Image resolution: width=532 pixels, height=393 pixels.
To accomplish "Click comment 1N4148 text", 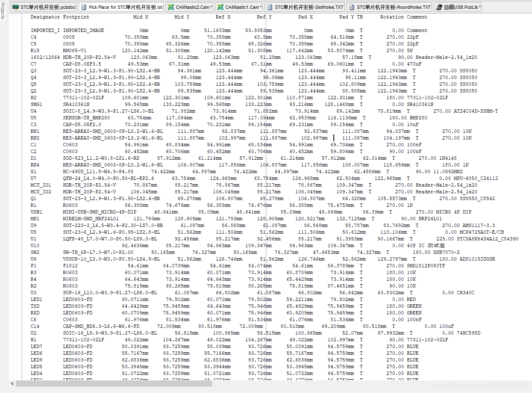I will click(x=448, y=158).
